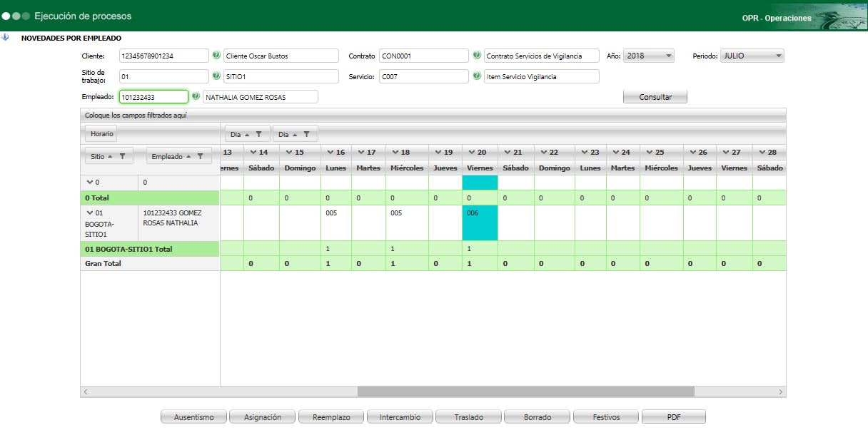Click the Reemplazo button

click(x=331, y=417)
